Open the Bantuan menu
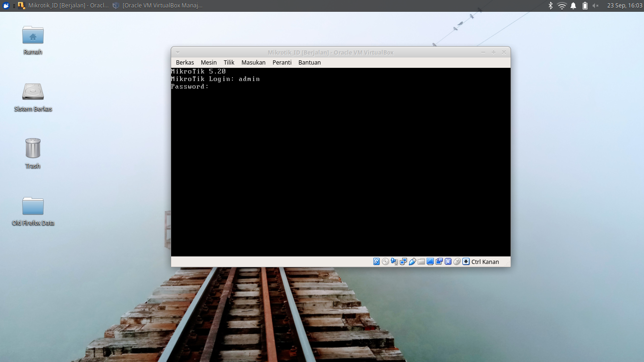The image size is (644, 362). coord(310,62)
